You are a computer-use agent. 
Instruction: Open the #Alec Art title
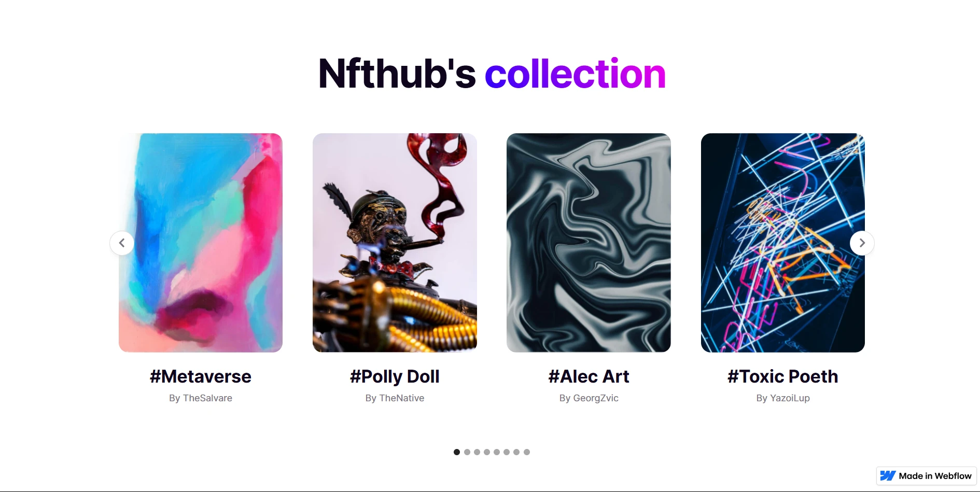[x=589, y=376]
